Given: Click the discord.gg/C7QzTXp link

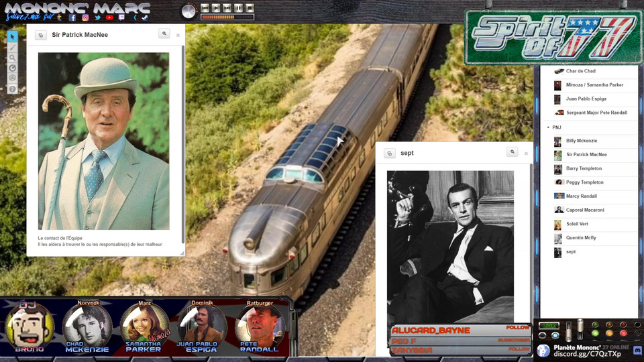Looking at the screenshot, I should click(x=588, y=354).
